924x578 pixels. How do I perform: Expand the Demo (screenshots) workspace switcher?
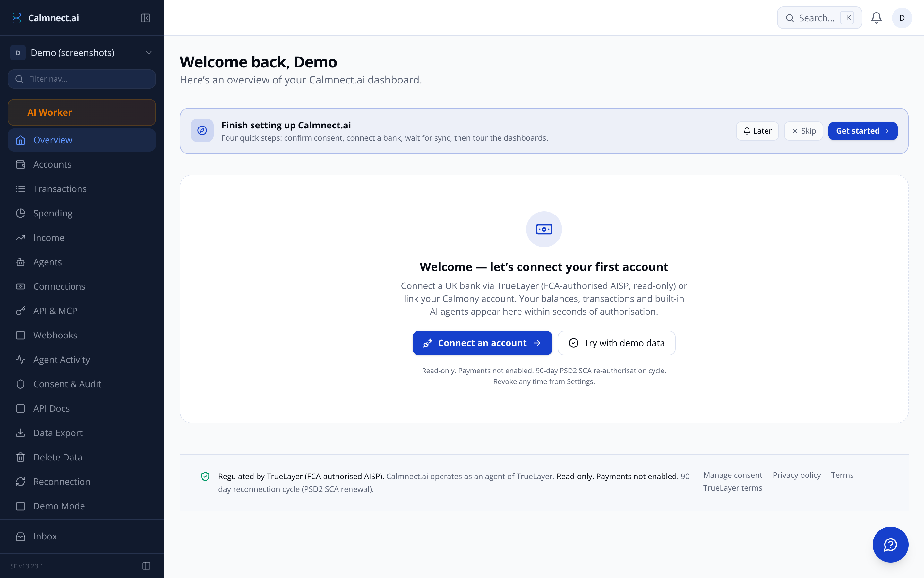(82, 53)
